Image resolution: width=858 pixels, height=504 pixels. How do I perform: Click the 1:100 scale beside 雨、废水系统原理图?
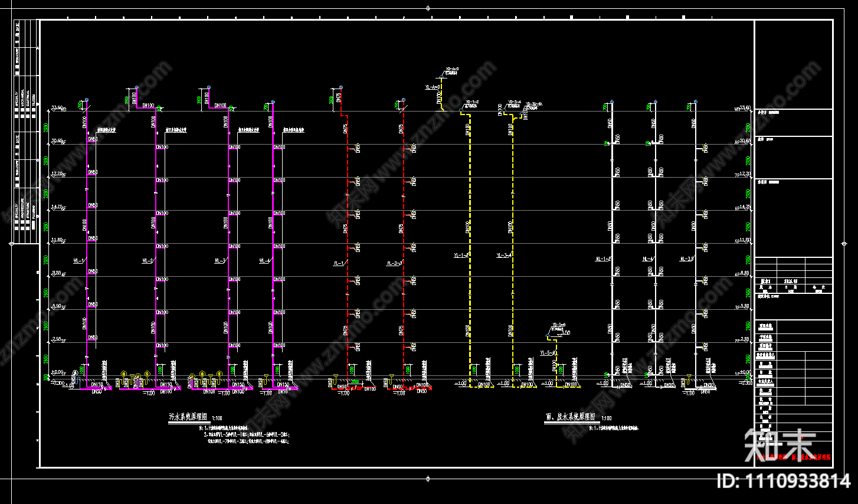[606, 418]
